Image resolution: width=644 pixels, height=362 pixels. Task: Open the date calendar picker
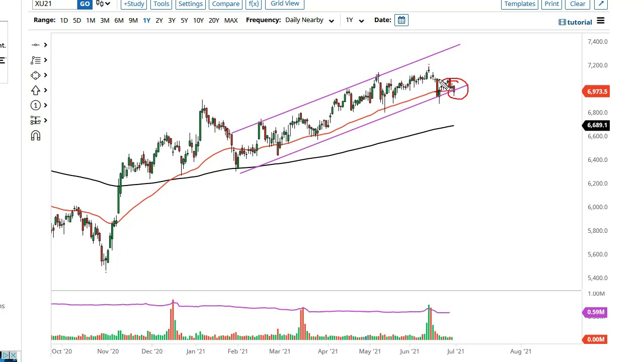(401, 20)
